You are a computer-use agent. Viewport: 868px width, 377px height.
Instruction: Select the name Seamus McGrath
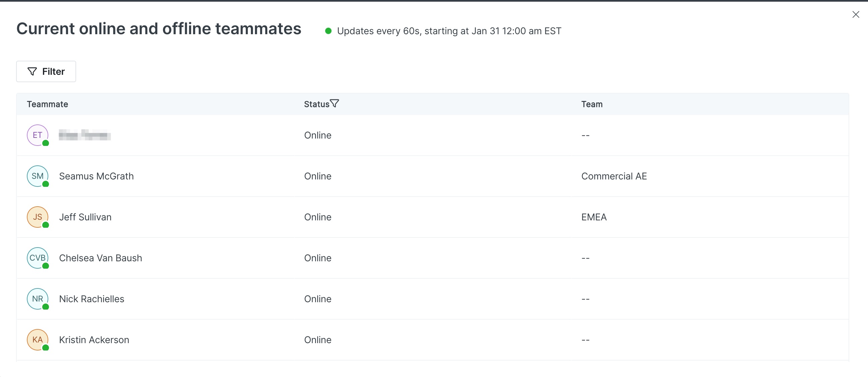pos(96,176)
